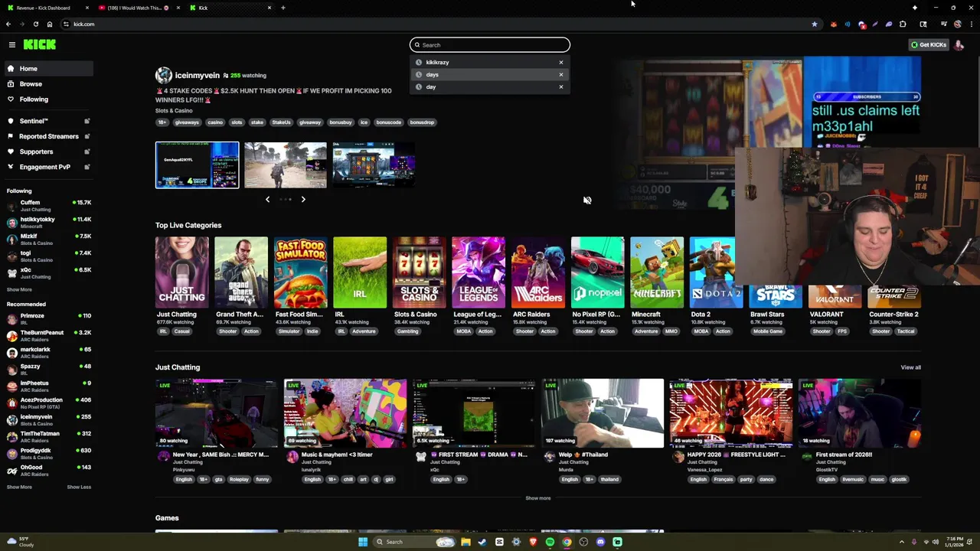The image size is (980, 551).
Task: Open the media control icon in toolbar
Action: pyautogui.click(x=944, y=24)
